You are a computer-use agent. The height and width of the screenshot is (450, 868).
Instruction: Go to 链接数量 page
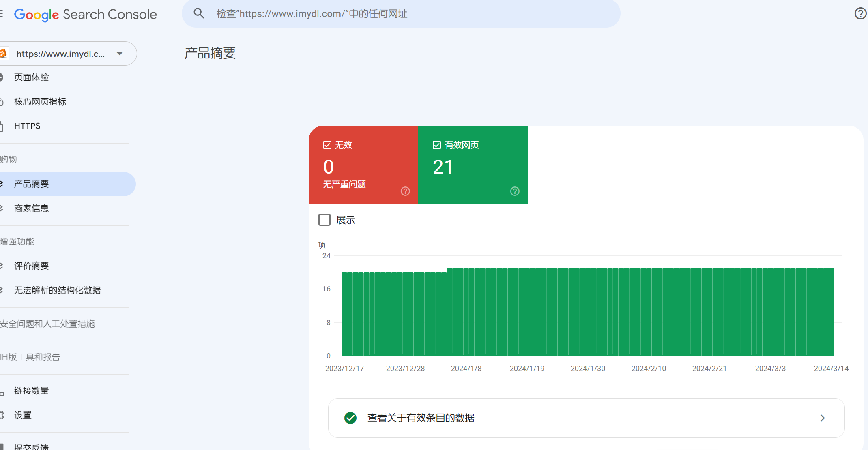pos(32,391)
